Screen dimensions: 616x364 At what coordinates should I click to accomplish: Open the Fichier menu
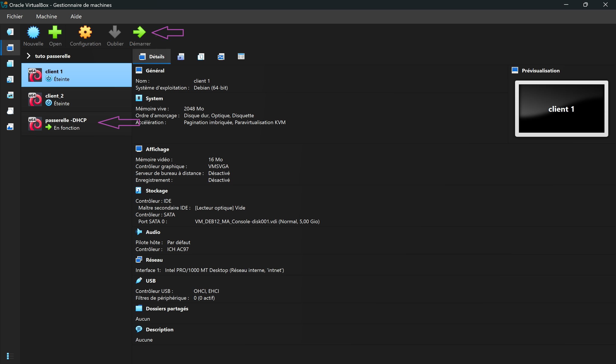(x=15, y=16)
